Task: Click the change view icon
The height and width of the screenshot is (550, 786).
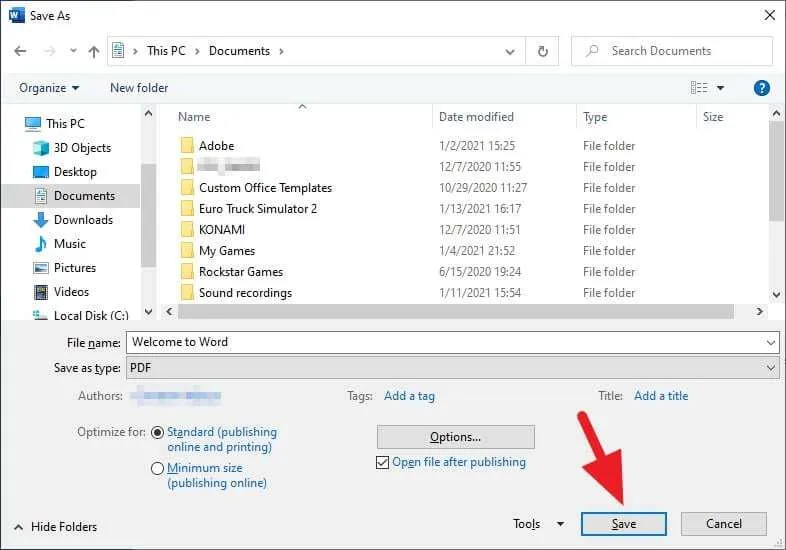Action: [x=699, y=88]
